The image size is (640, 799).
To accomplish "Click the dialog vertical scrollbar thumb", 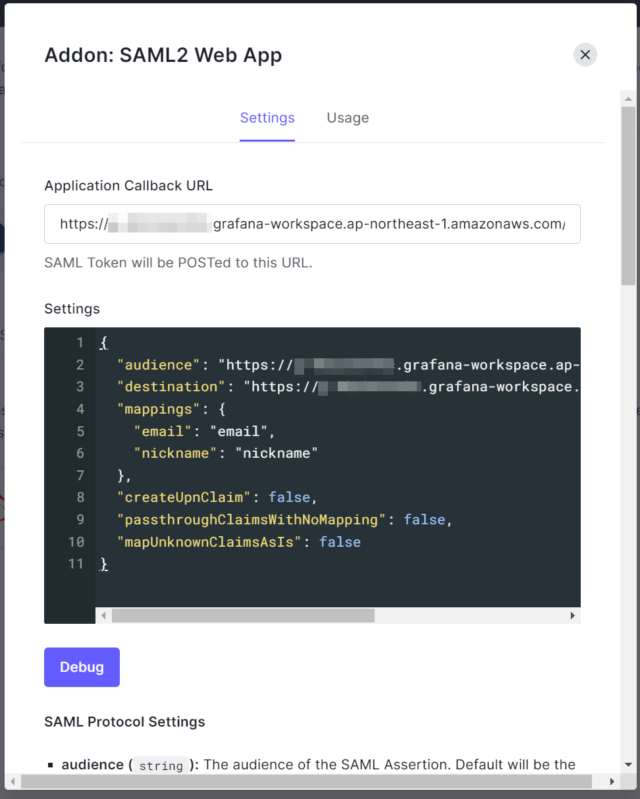I will 628,196.
